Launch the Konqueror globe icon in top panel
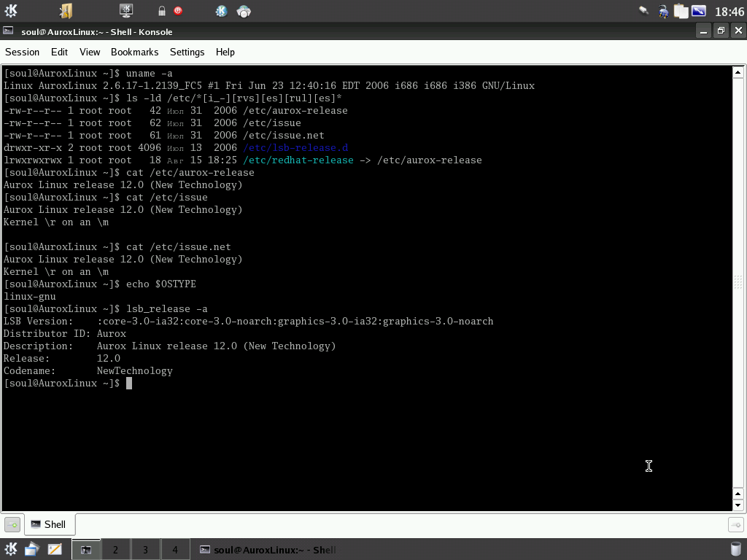The height and width of the screenshot is (560, 747). (x=221, y=11)
